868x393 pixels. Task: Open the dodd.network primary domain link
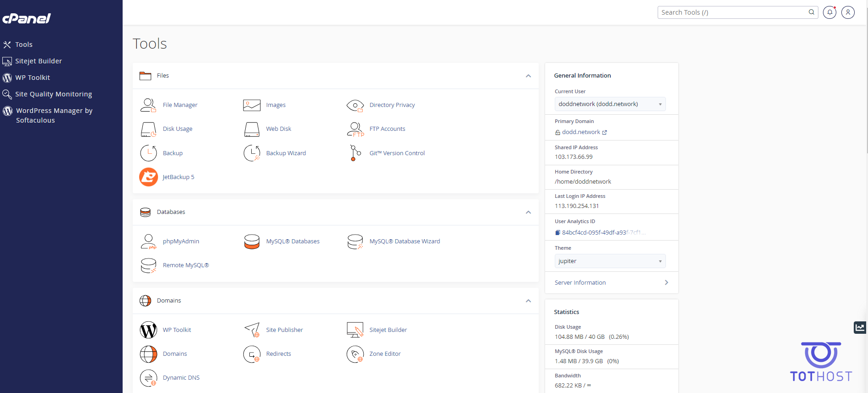point(581,132)
